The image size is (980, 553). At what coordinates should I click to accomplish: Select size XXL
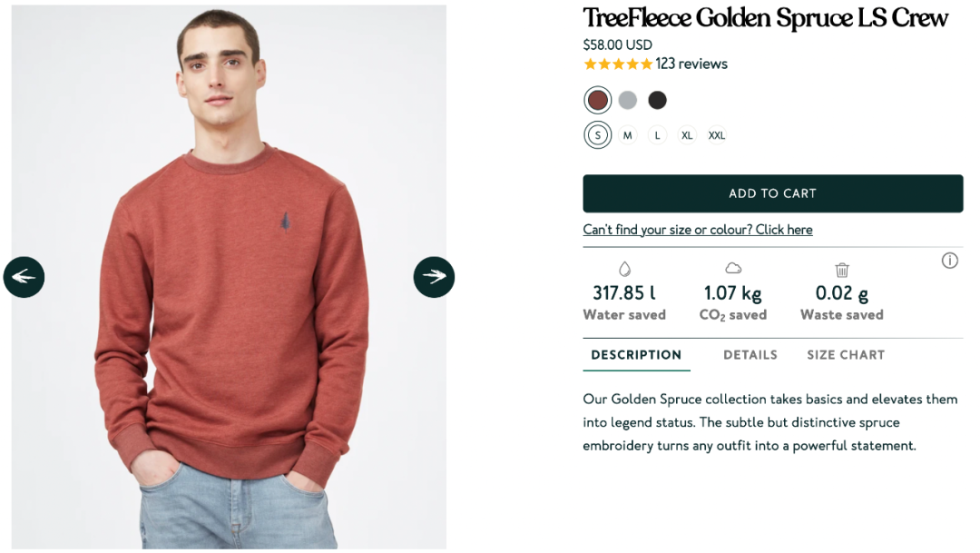point(717,135)
